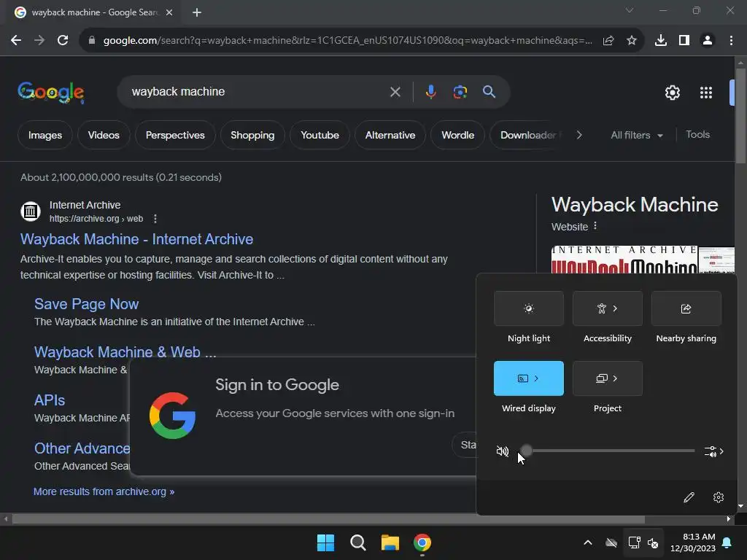Open the clock and date flyout
The height and width of the screenshot is (560, 747).
(693, 542)
